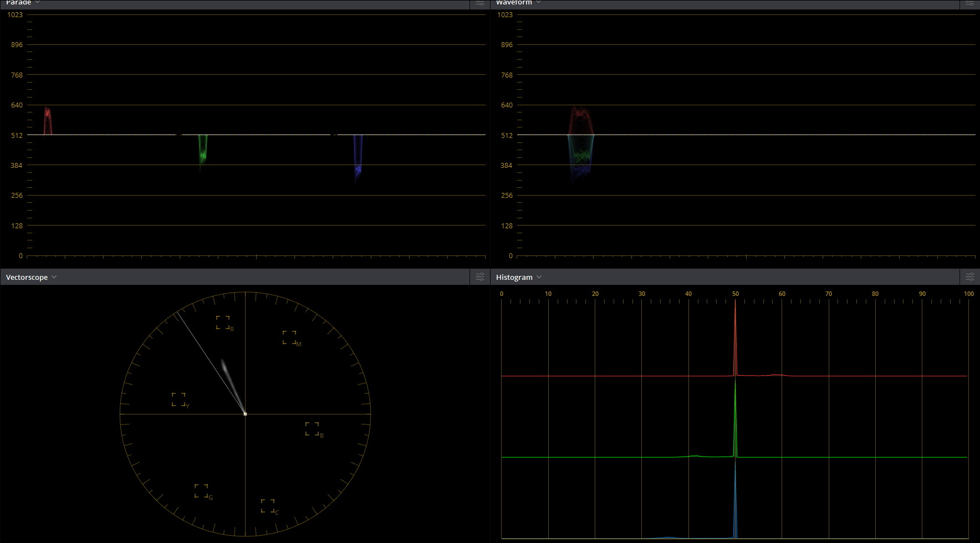Viewport: 980px width, 543px height.
Task: Click the 70 mark on Histogram scale
Action: pos(829,294)
